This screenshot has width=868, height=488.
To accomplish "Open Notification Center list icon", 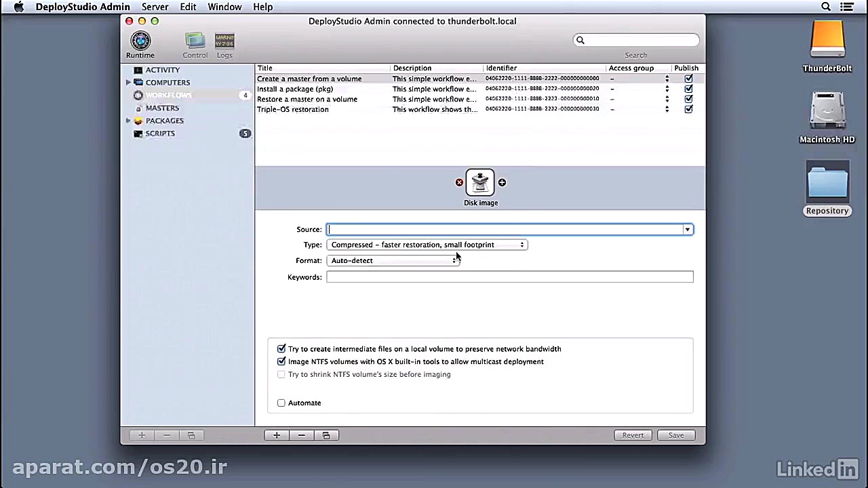I will click(847, 7).
